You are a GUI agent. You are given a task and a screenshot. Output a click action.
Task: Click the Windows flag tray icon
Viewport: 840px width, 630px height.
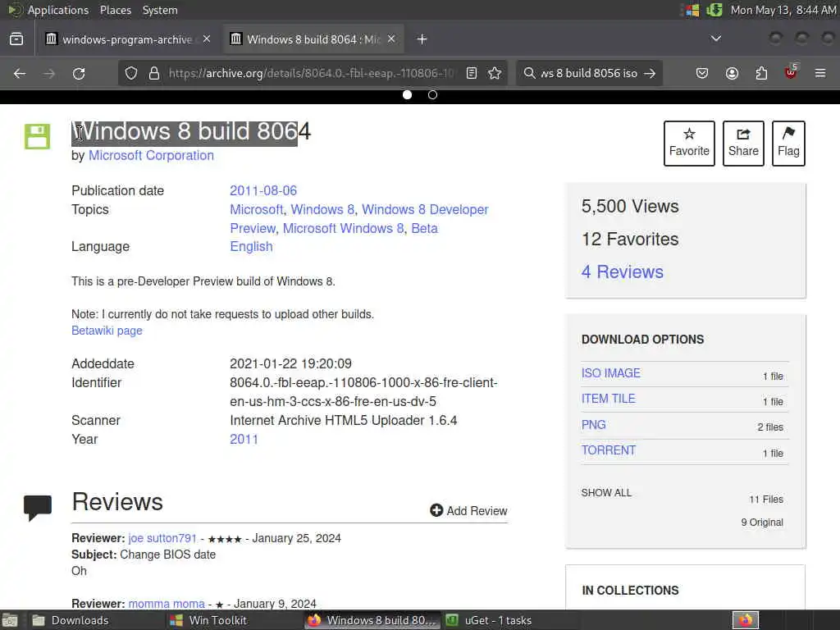[692, 10]
